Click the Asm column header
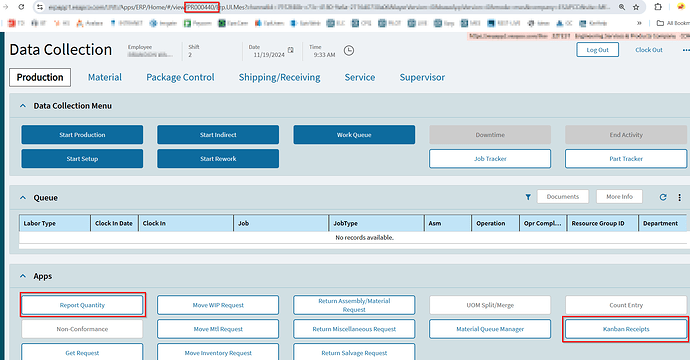This screenshot has width=690, height=360. click(448, 223)
